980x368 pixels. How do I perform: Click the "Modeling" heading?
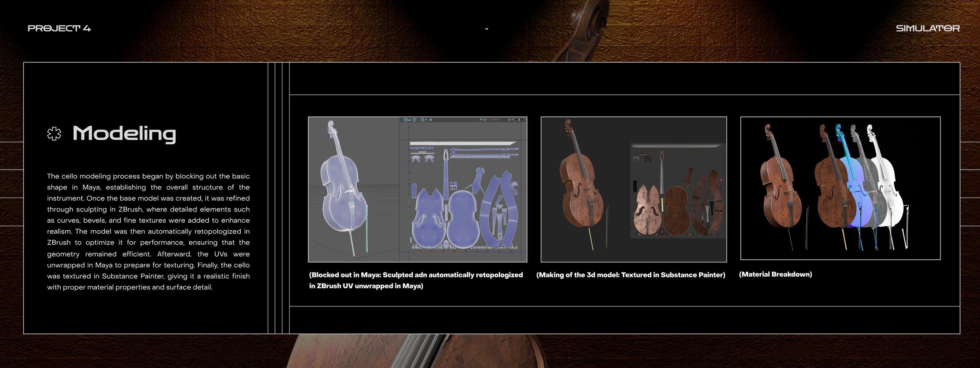pos(124,135)
